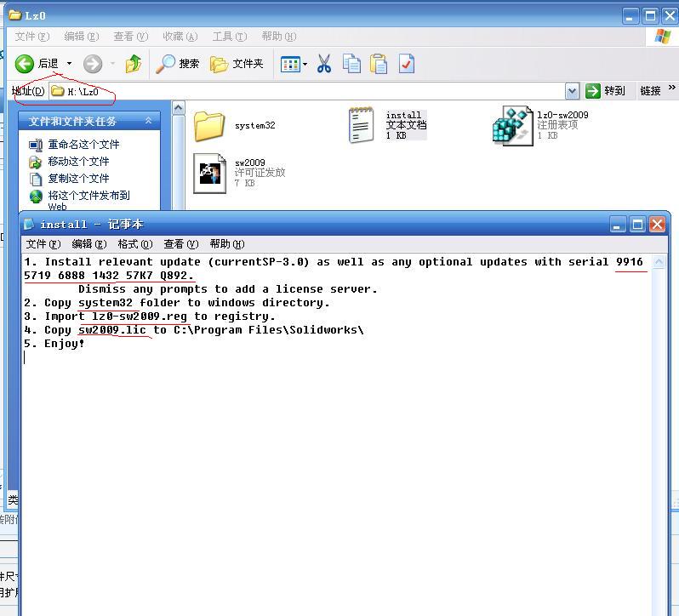Screen dimensions: 679x616
Task: Close the install Notepad window
Action: click(x=658, y=225)
